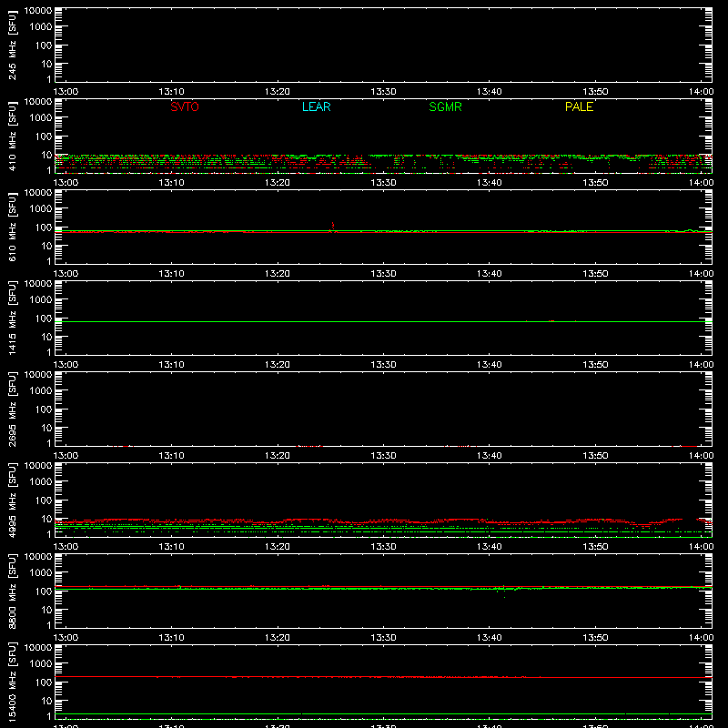Click 13:40 time label under 410 MHz plot
The width and height of the screenshot is (728, 728).
[x=490, y=183]
